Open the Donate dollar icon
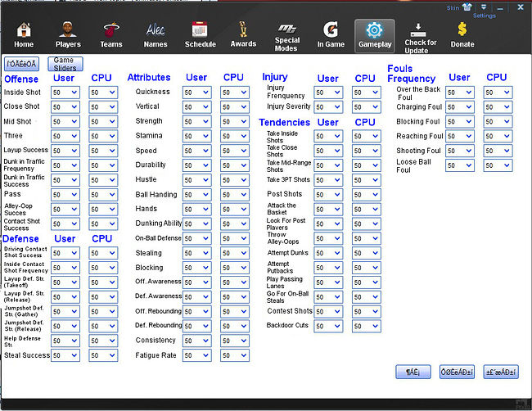The image size is (532, 411). coord(462,34)
